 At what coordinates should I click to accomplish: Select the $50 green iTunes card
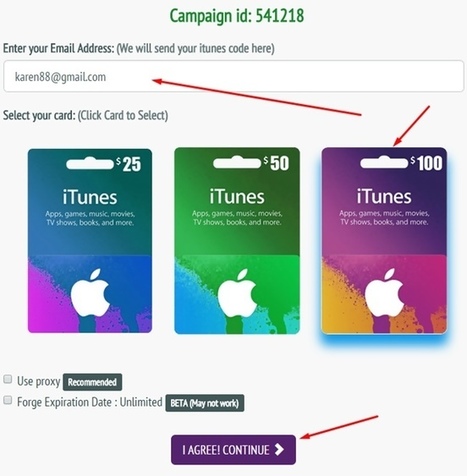coord(237,241)
